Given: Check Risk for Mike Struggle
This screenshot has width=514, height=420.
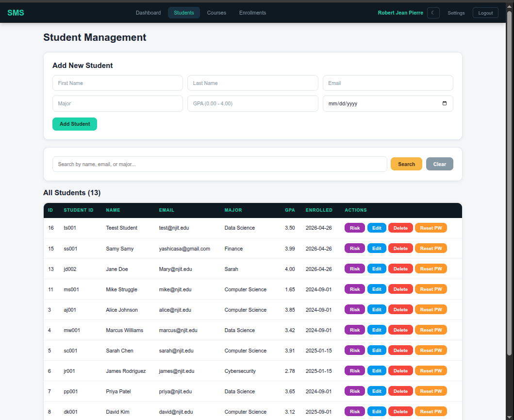Looking at the screenshot, I should point(354,289).
